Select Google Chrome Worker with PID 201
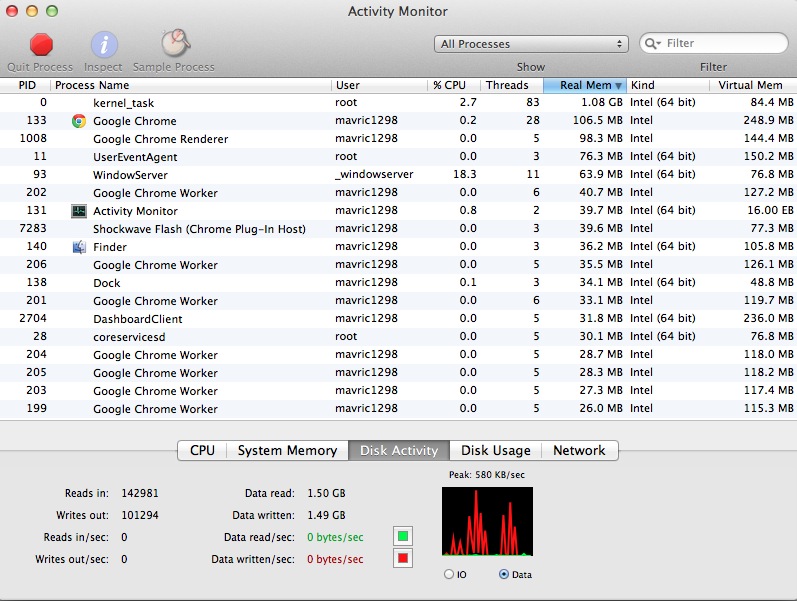 tap(398, 301)
